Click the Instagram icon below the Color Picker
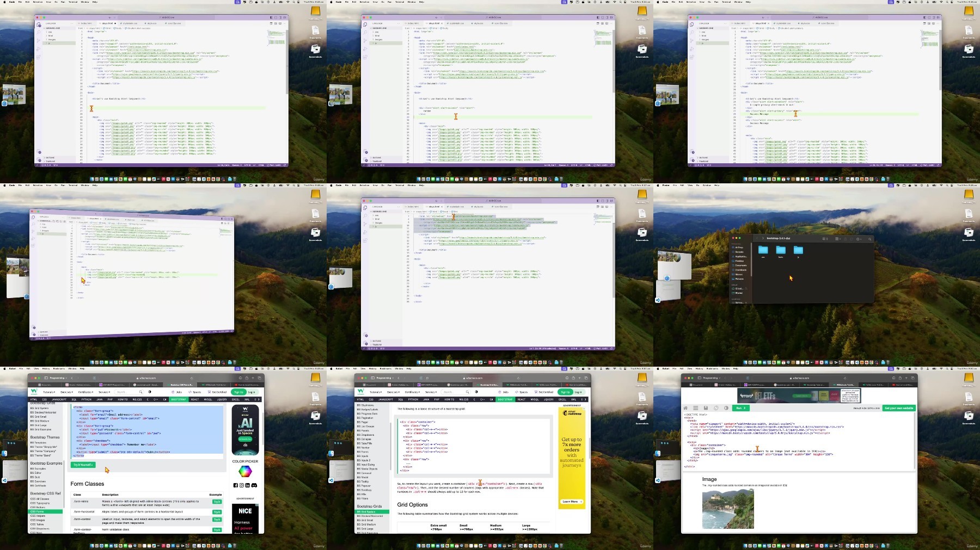This screenshot has height=550, width=980. pyautogui.click(x=242, y=485)
